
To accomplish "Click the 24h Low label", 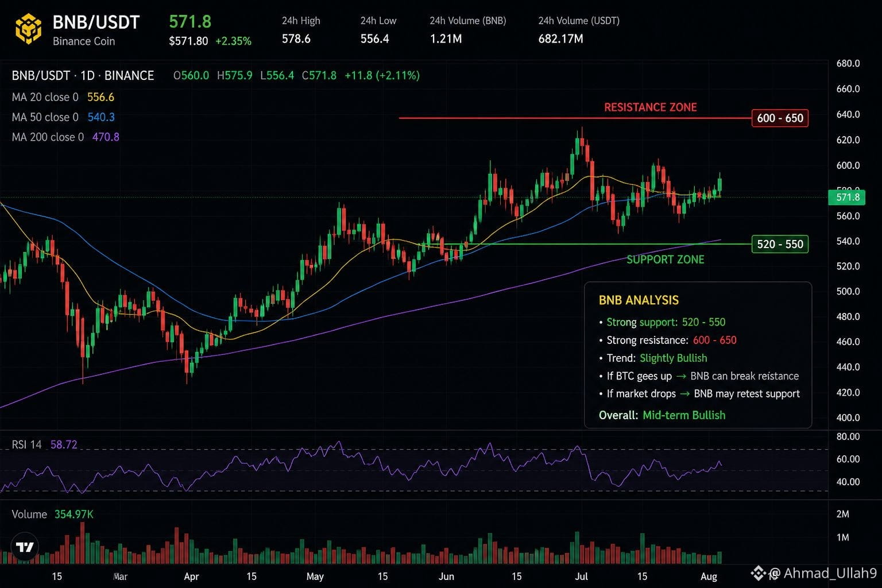I will [x=378, y=21].
